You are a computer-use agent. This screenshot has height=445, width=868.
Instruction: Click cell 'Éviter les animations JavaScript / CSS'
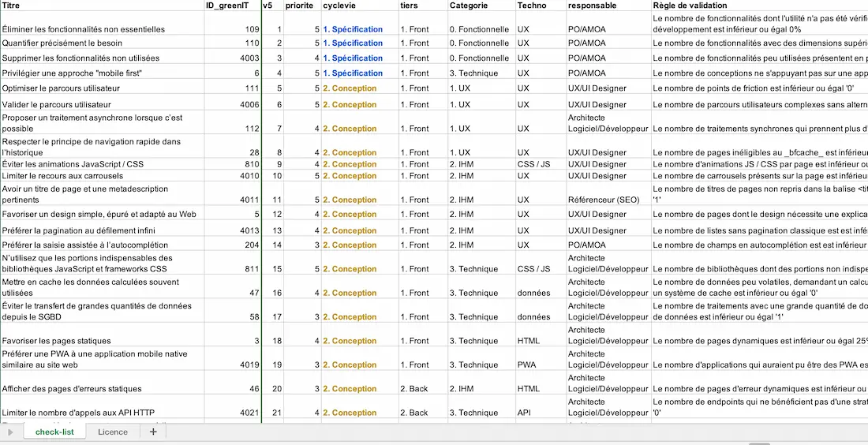pos(103,164)
